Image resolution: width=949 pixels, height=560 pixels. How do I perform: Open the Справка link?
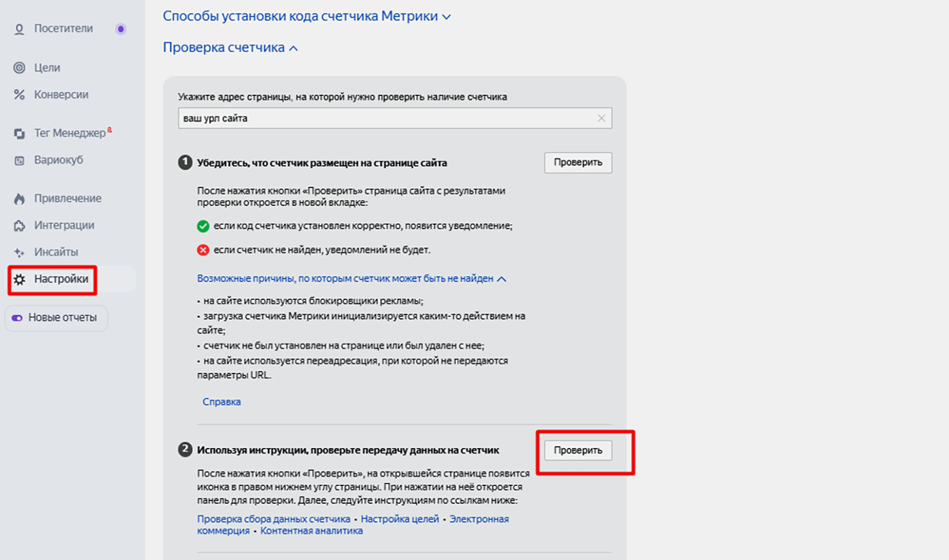[221, 402]
